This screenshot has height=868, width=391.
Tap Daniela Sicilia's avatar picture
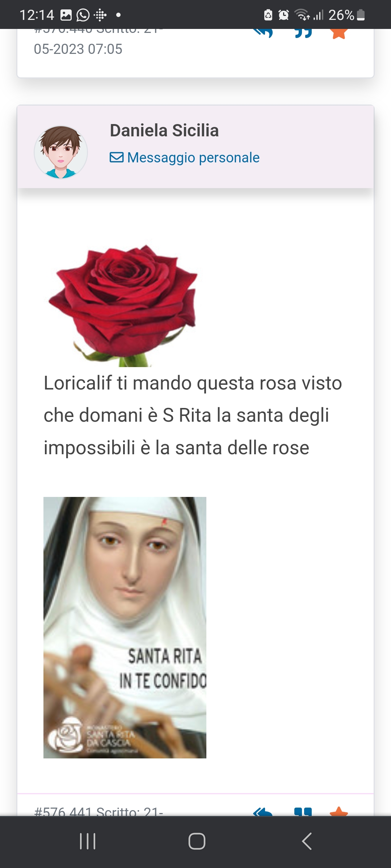click(61, 152)
